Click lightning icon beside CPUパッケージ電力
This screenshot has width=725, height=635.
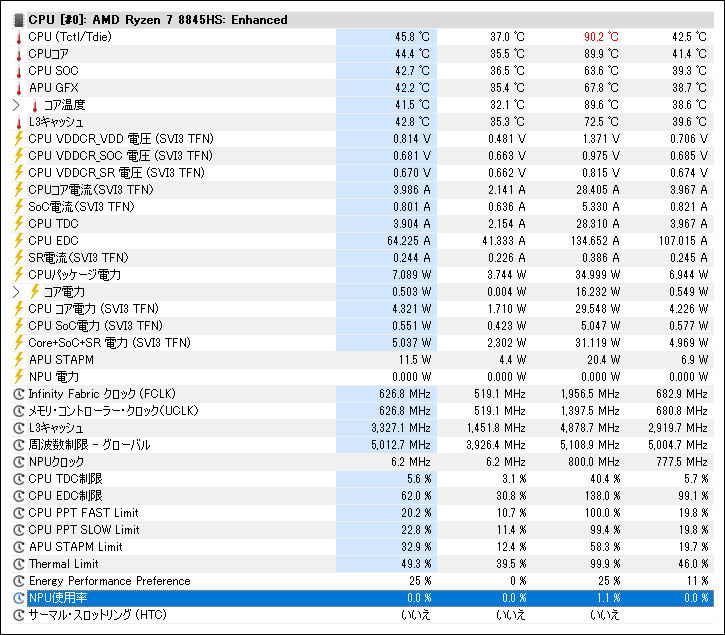pyautogui.click(x=19, y=275)
